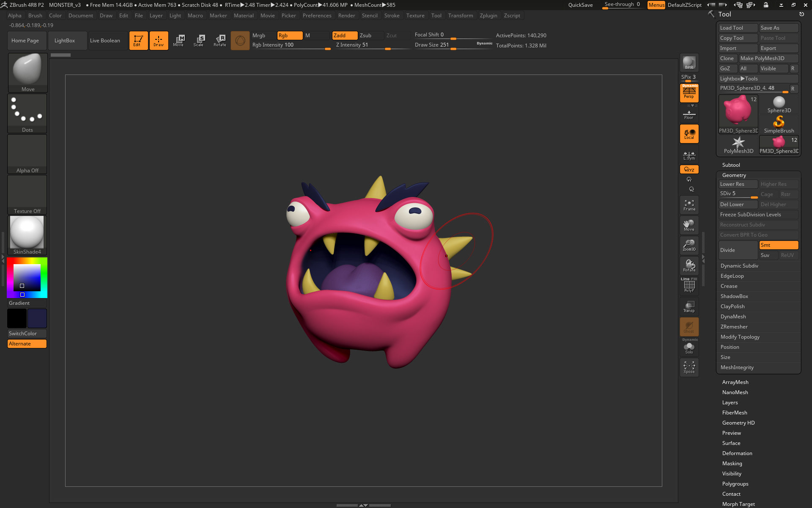Click the Solo mode icon
This screenshot has height=508, width=812.
click(x=689, y=348)
